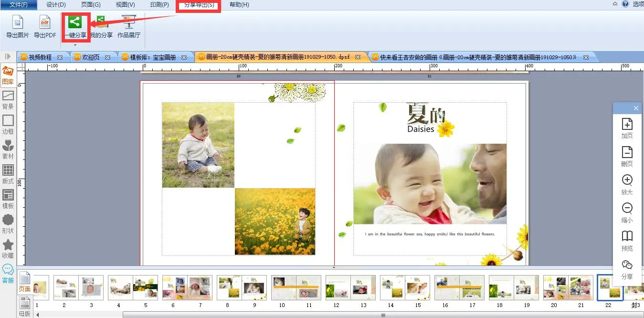
Task: Select the page 10-11 spread thumbnail
Action: point(296,287)
